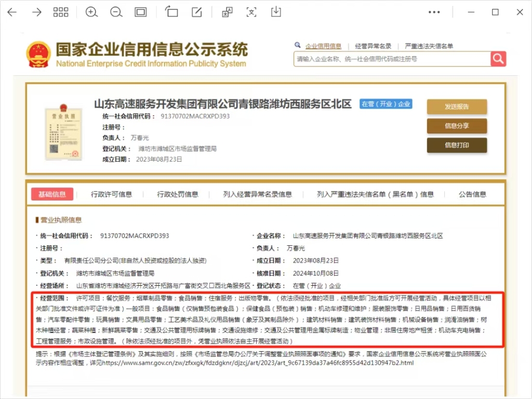Rotate the image with rotate icon
This screenshot has width=532, height=399.
171,11
